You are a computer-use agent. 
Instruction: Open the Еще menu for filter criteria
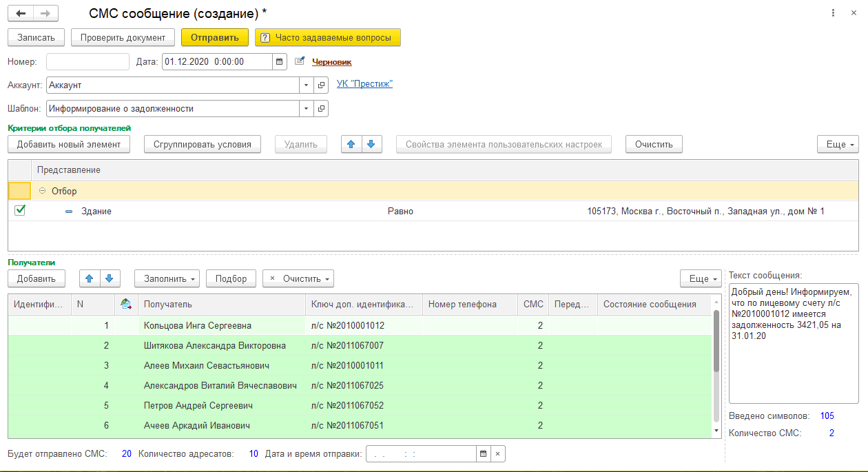click(x=838, y=144)
